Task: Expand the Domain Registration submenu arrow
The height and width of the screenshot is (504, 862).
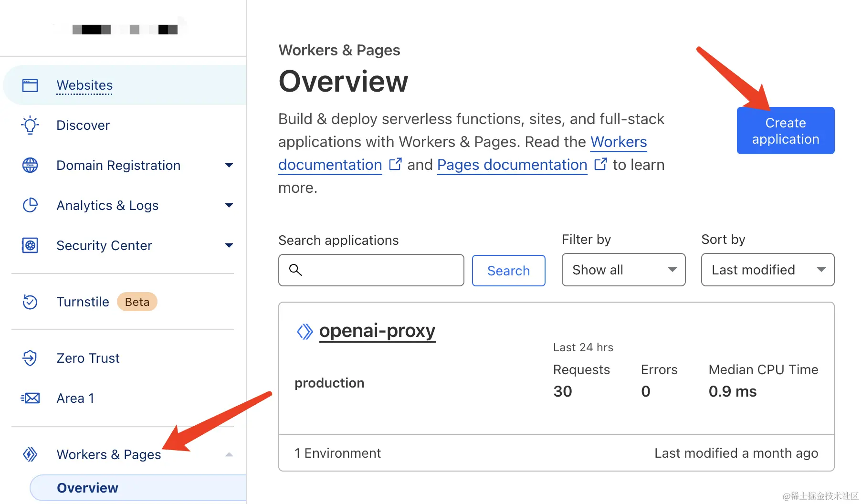Action: tap(229, 165)
